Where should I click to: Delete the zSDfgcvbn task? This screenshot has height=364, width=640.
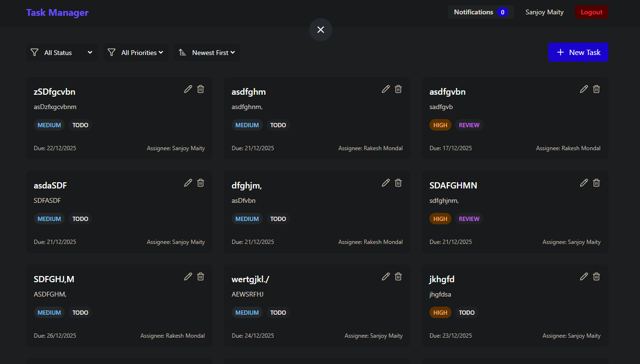[201, 89]
